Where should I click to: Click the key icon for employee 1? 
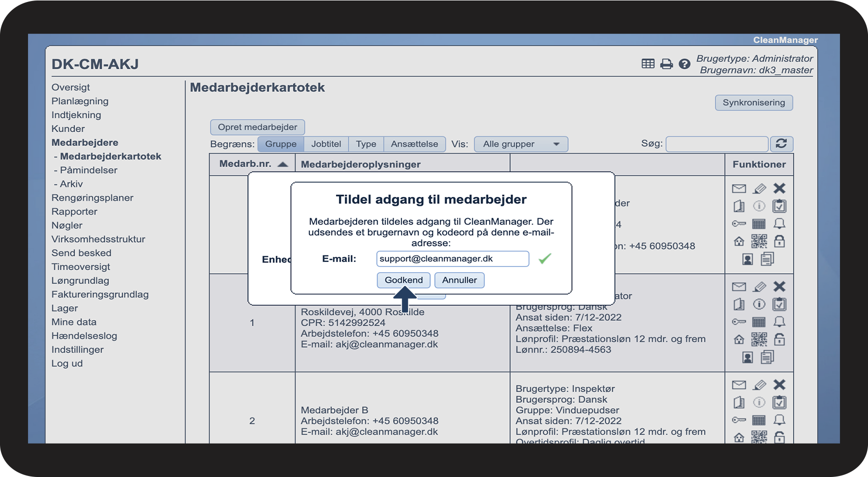pyautogui.click(x=739, y=322)
